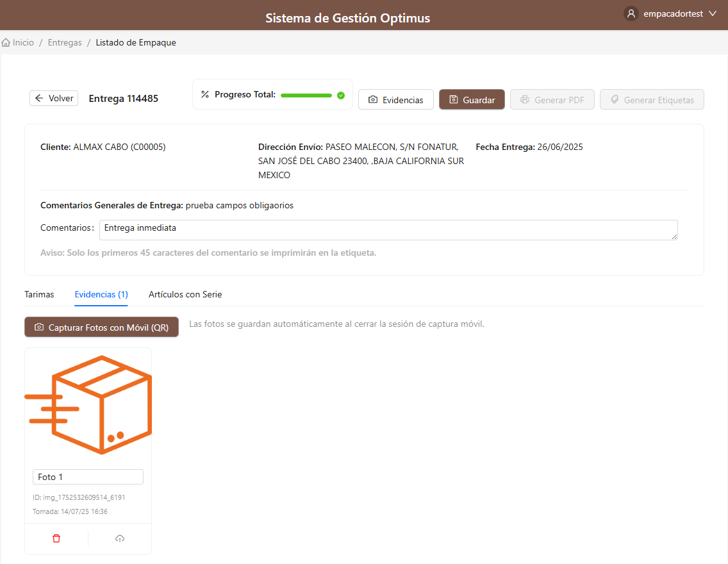Viewport: 728px width, 564px height.
Task: Go back with the Volver button
Action: click(54, 99)
